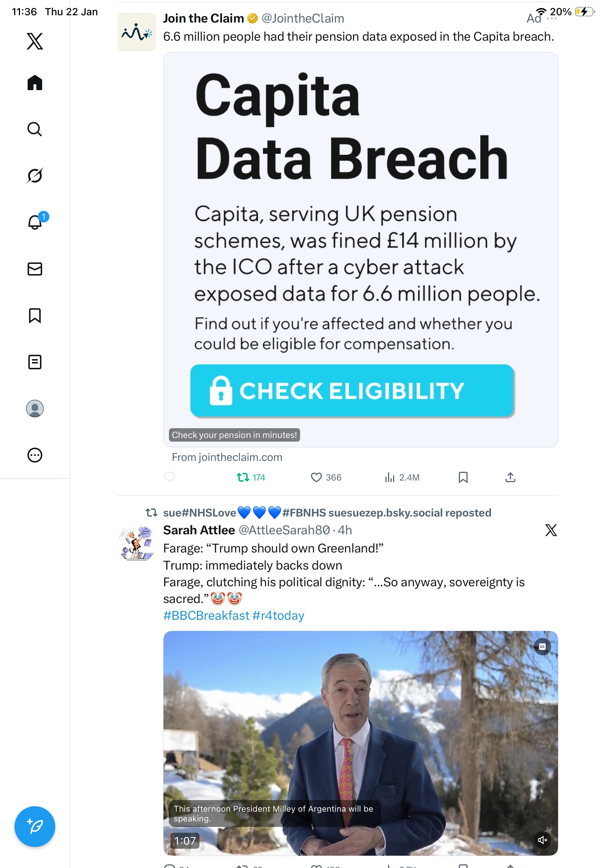606x868 pixels.
Task: Toggle repost on Join the Claim ad
Action: click(243, 478)
